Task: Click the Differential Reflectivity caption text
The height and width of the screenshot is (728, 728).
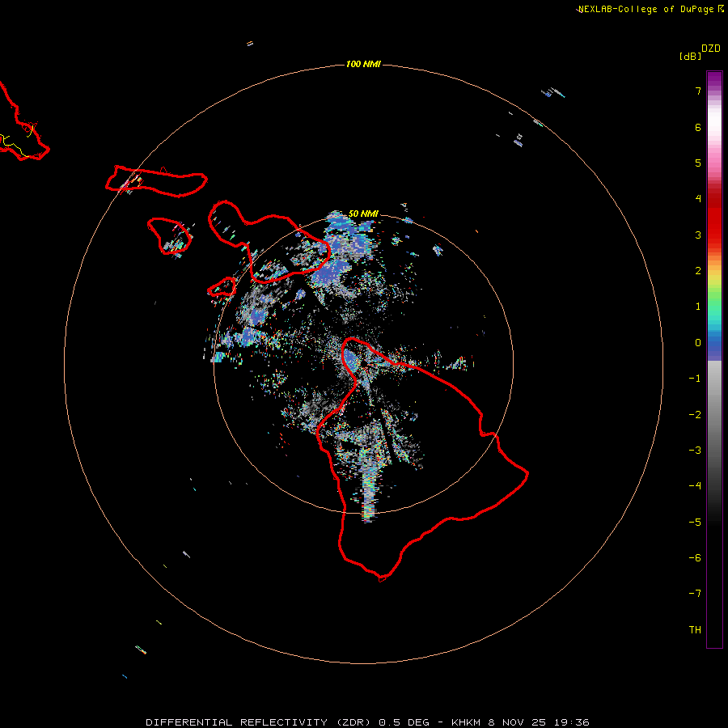Action: click(x=258, y=722)
